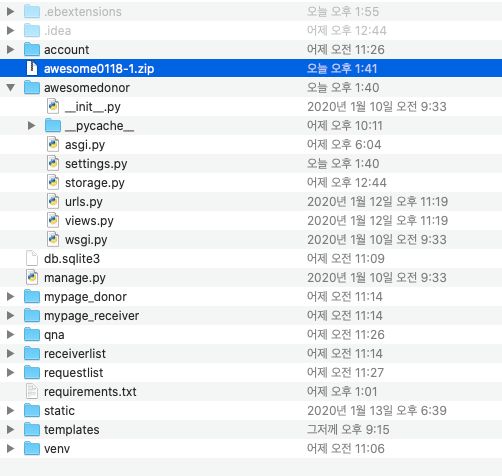This screenshot has height=476, width=502.
Task: Click the views.py Python file icon
Action: pyautogui.click(x=53, y=221)
